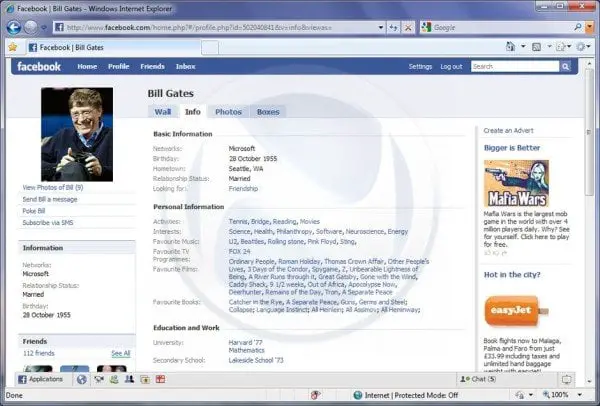Click the Settings link in header
Screen dimensions: 600x406
420,67
